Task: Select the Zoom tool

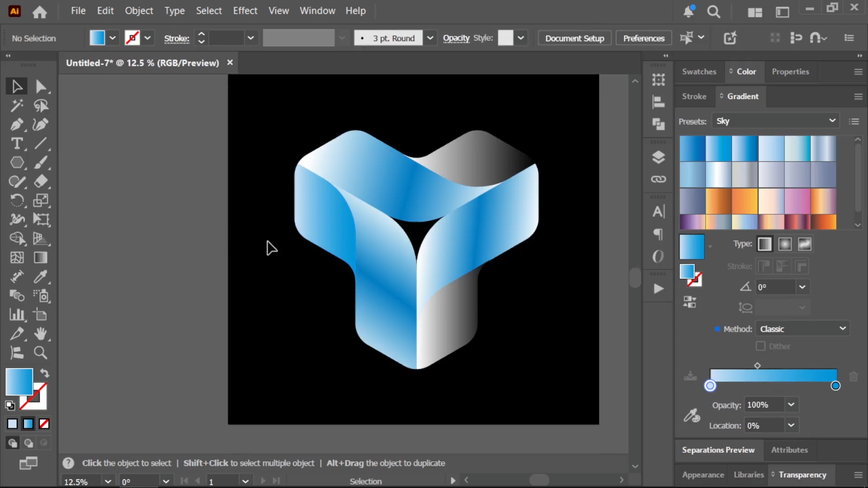Action: click(41, 352)
